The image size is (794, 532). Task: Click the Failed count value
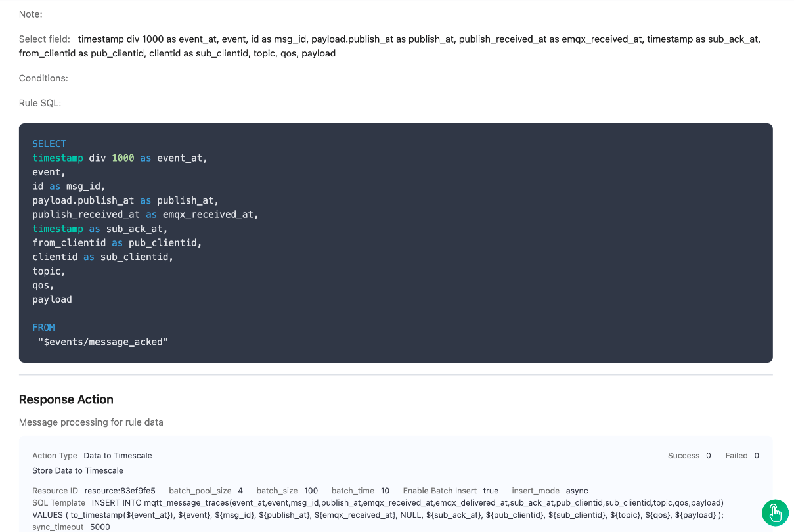click(757, 456)
